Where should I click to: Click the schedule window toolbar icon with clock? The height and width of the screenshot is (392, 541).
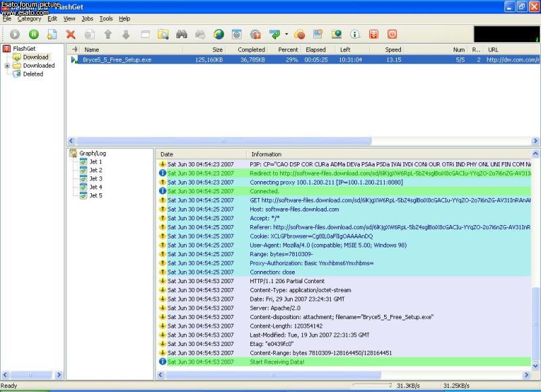318,34
